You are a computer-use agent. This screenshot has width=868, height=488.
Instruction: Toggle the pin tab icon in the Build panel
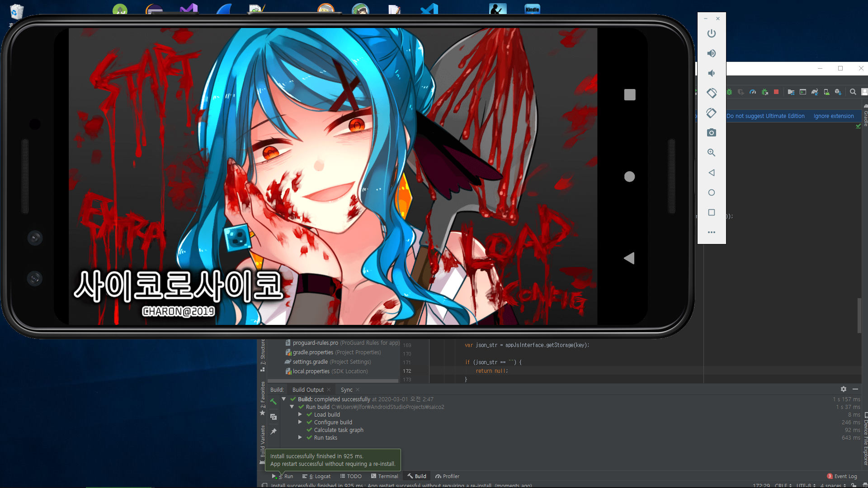pos(274,432)
